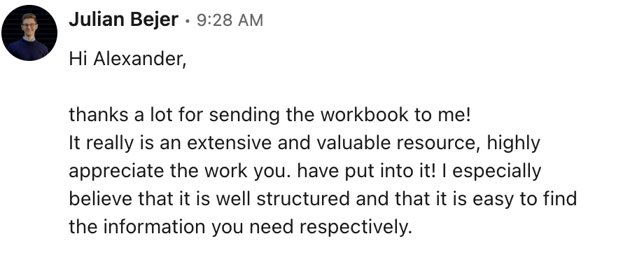Click the word 'workbook' in the message
644x262 pixels.
[364, 115]
